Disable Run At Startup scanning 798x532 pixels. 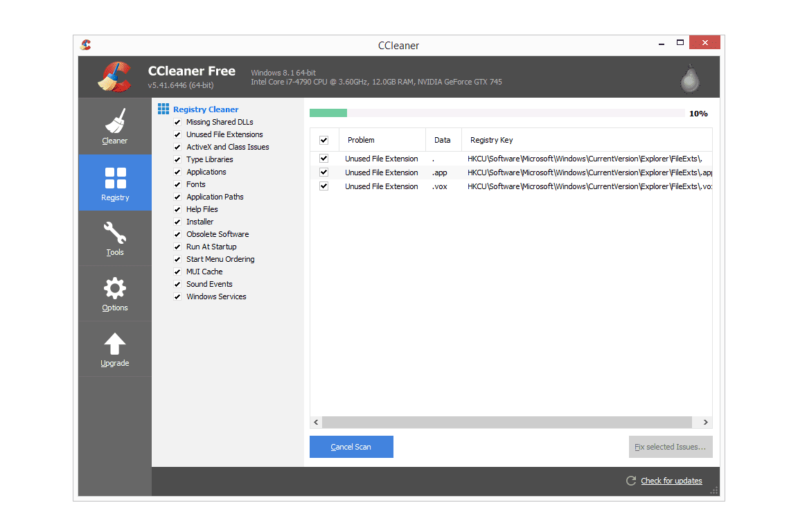point(177,247)
